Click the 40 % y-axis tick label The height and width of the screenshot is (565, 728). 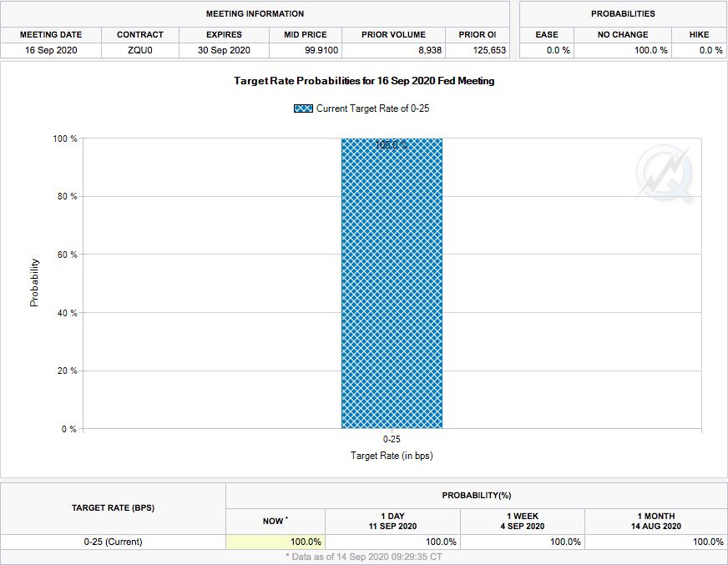[68, 313]
